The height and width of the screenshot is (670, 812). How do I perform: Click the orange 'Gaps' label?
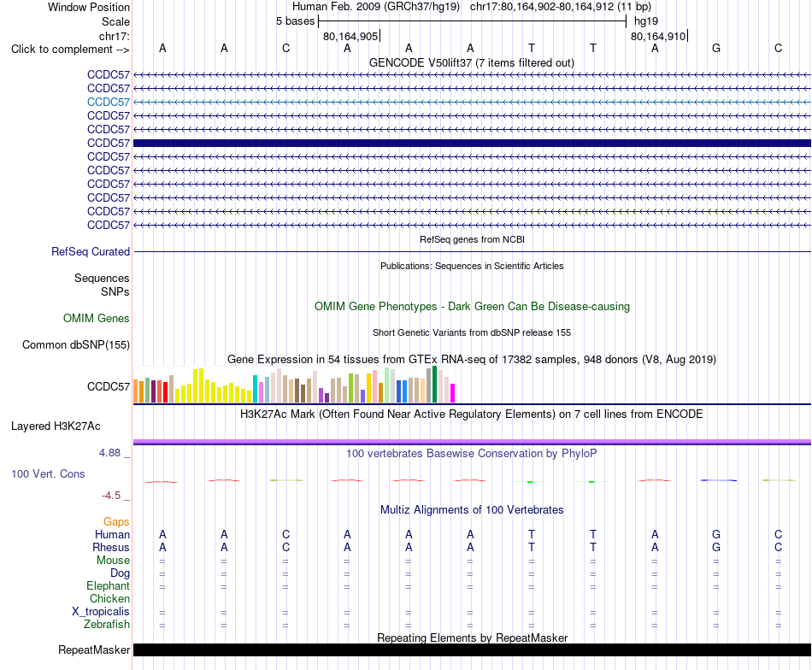pos(116,522)
